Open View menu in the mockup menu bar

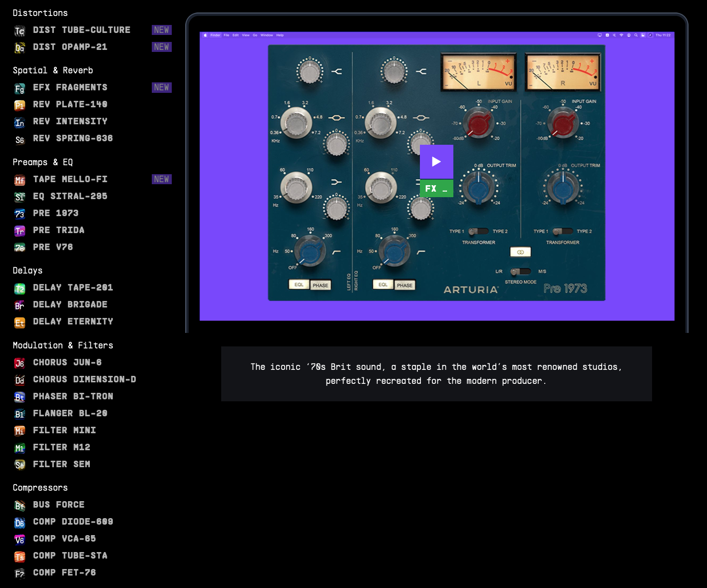[x=246, y=35]
